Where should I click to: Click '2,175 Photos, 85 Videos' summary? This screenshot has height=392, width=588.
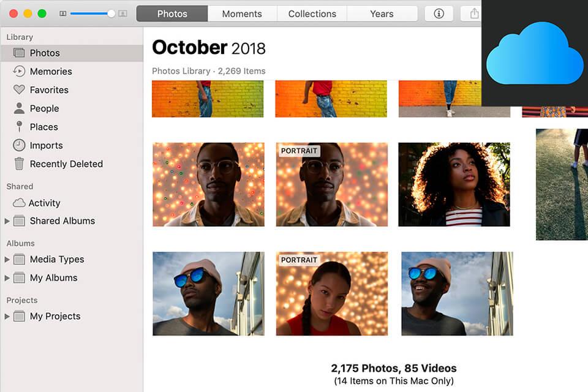[x=394, y=368]
